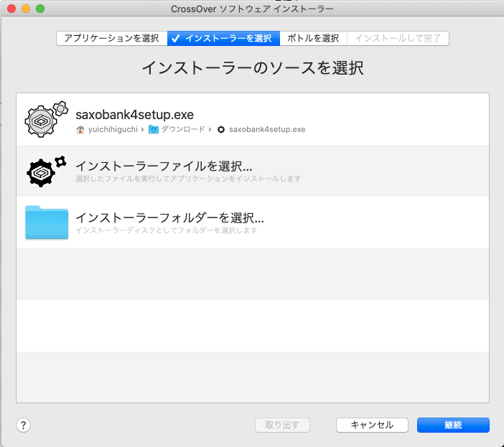
Task: Select the インストーラーを選択 tab
Action: point(223,38)
